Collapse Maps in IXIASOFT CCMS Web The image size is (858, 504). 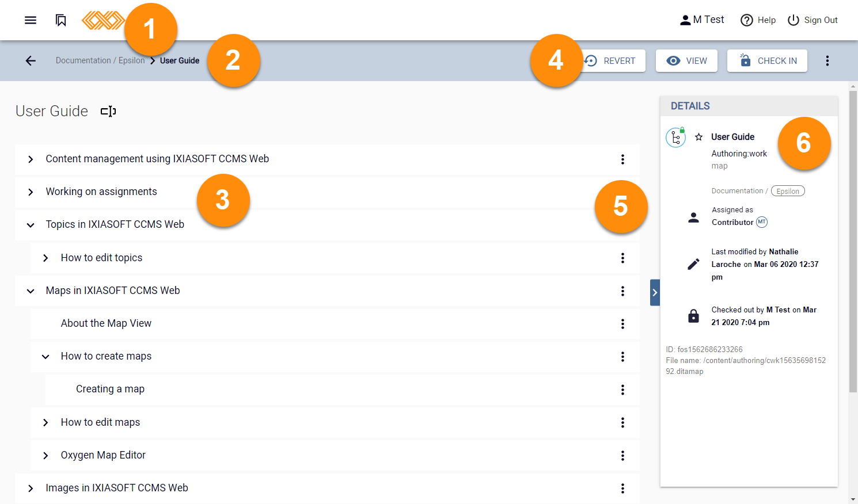pyautogui.click(x=31, y=291)
